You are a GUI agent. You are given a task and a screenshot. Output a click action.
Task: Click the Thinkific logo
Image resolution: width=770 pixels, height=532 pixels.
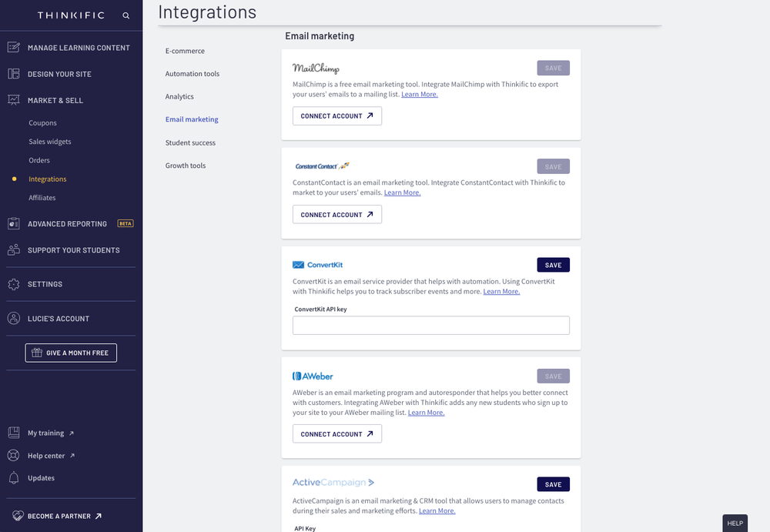pos(71,15)
